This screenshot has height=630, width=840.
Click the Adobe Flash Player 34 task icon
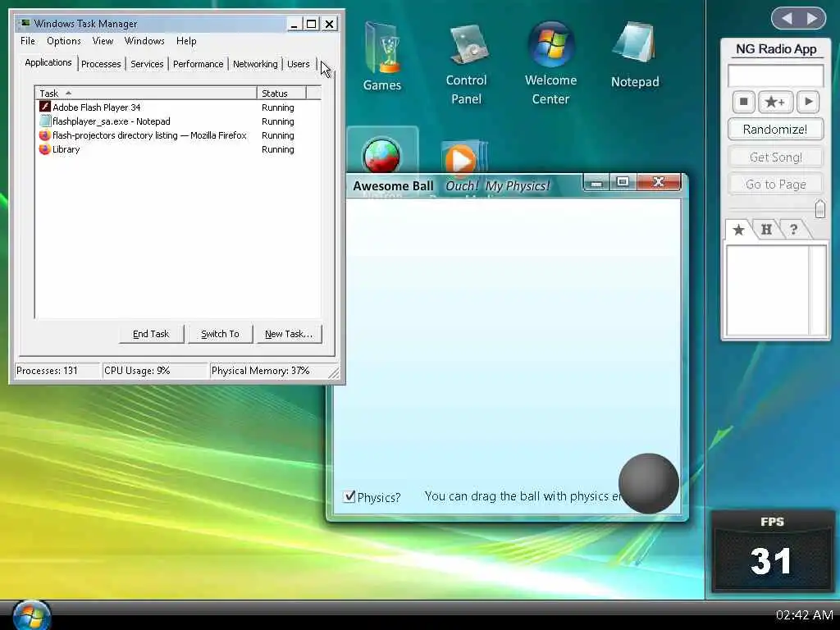[x=45, y=107]
